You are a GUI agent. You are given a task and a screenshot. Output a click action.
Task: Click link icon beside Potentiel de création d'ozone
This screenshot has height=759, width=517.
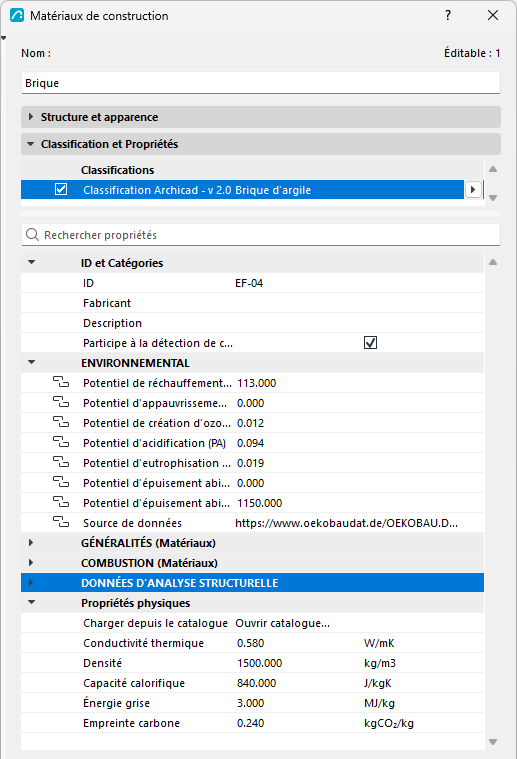click(61, 423)
